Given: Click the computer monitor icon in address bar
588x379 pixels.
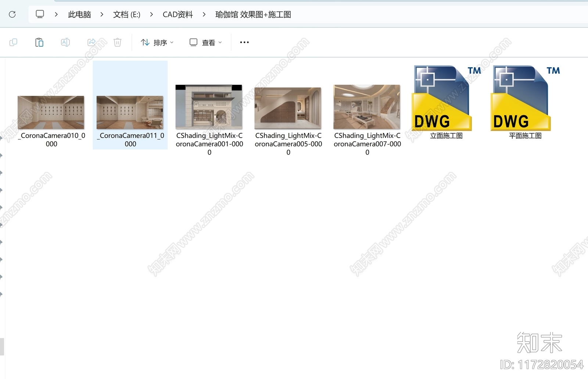Looking at the screenshot, I should pyautogui.click(x=40, y=14).
